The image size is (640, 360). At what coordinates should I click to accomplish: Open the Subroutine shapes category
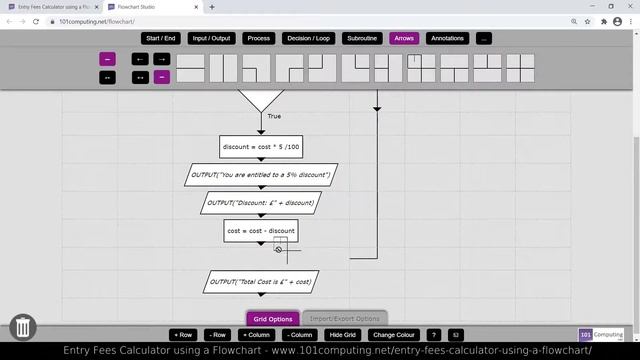click(362, 38)
